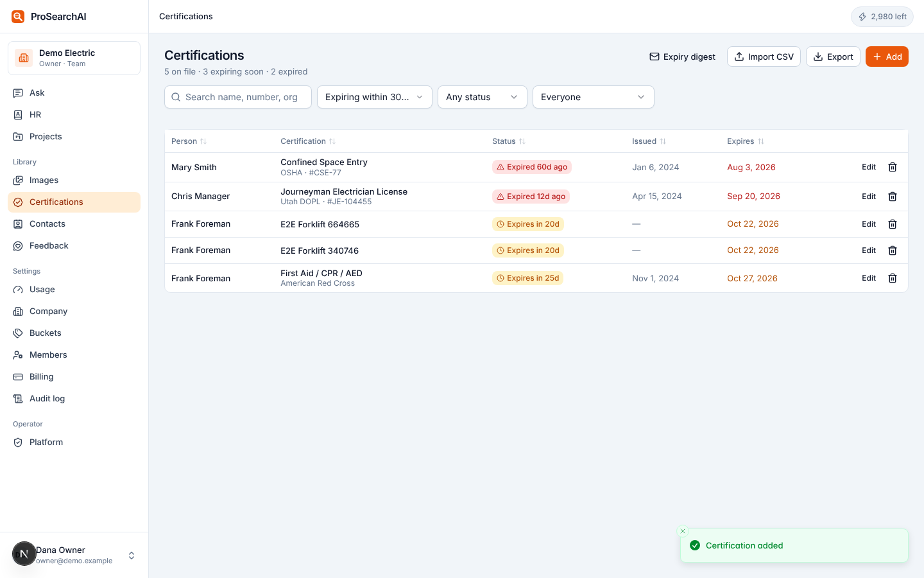This screenshot has width=924, height=578.
Task: Navigate to the Images library
Action: (74, 180)
